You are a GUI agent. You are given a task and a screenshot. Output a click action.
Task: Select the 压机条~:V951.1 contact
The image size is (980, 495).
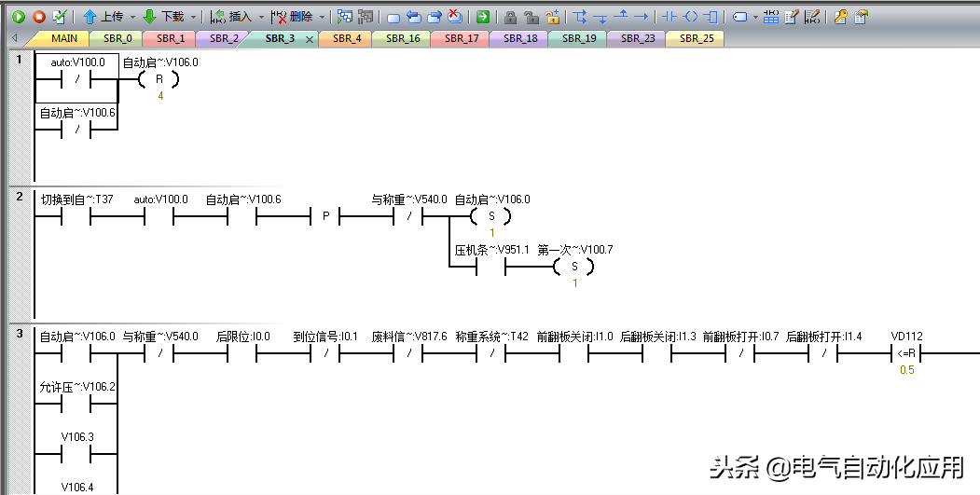[490, 267]
